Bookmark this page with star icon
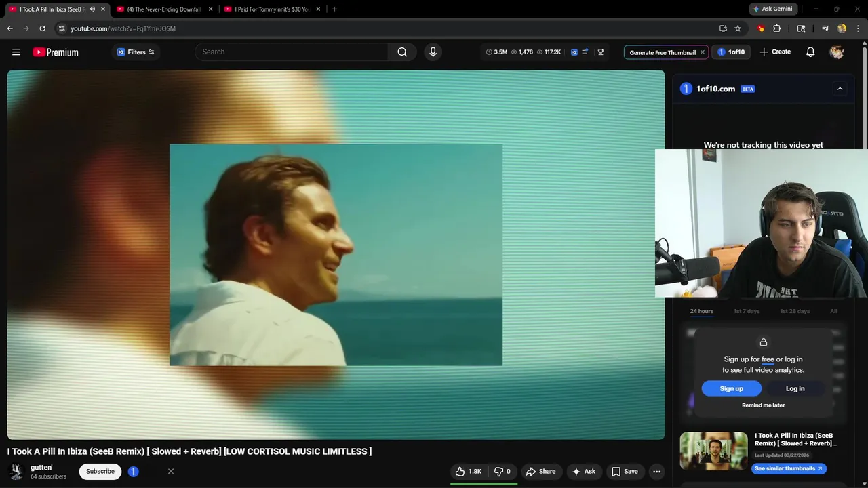This screenshot has height=488, width=868. [738, 28]
